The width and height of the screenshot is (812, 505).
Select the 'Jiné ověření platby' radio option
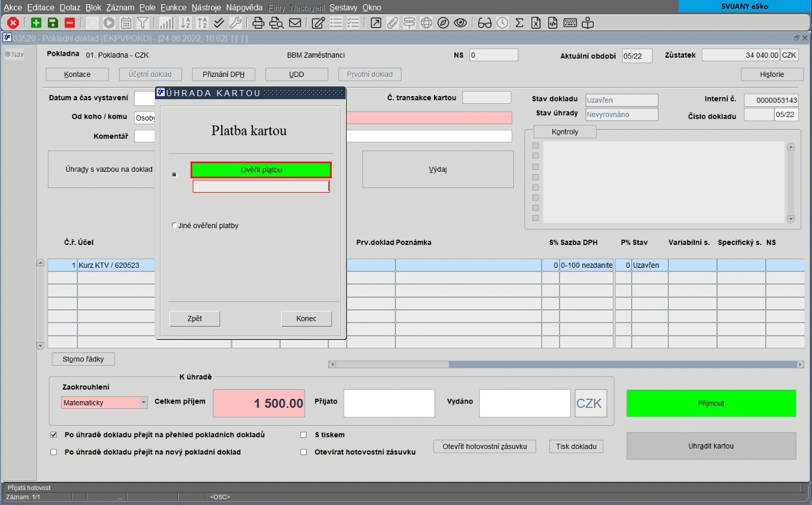point(174,226)
